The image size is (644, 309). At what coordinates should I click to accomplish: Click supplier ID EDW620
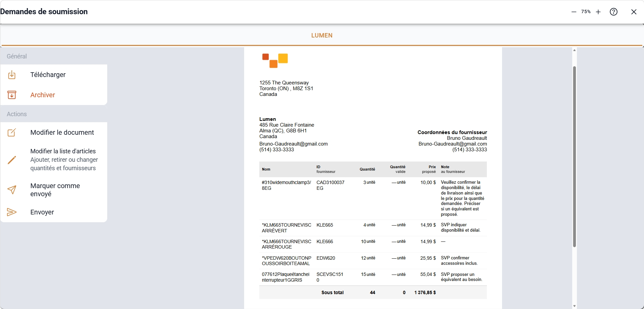[326, 258]
